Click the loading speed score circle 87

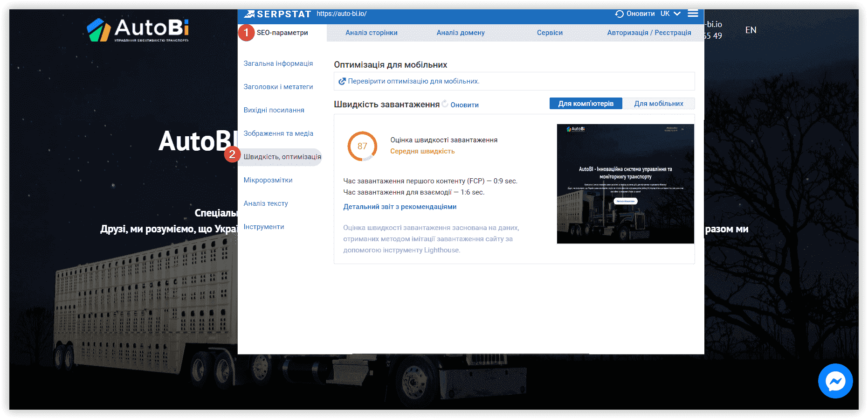coord(362,146)
